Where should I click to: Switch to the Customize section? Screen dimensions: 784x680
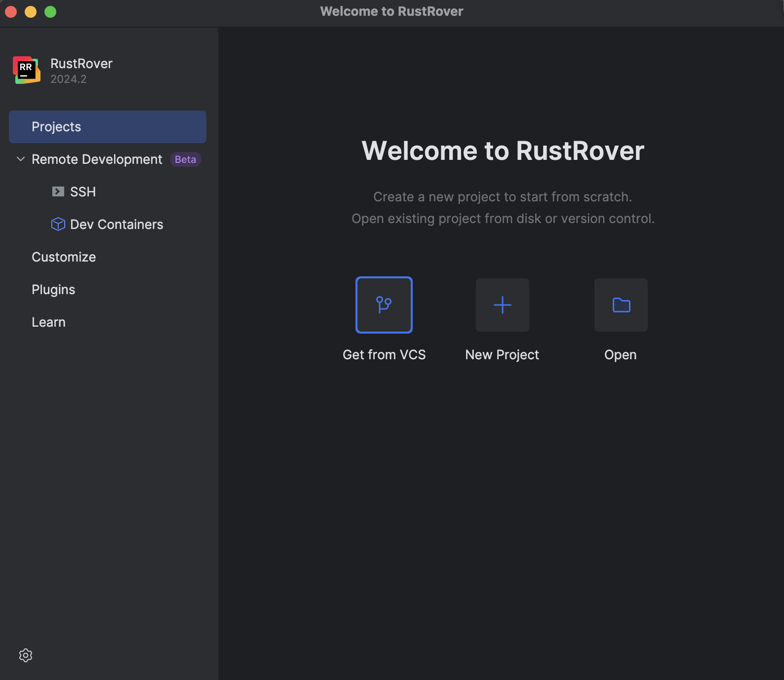(x=64, y=257)
